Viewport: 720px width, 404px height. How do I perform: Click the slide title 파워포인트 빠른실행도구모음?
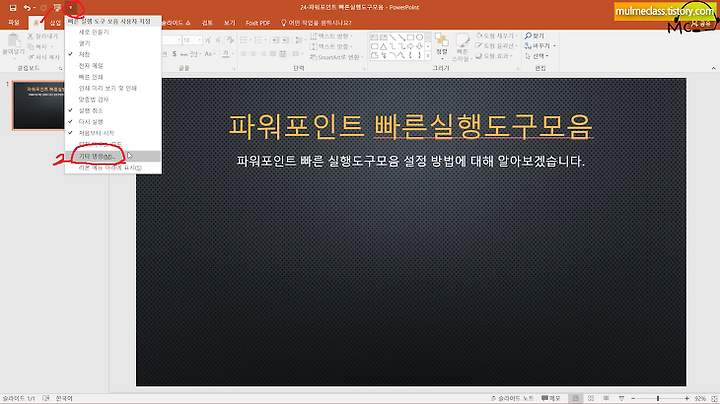[x=411, y=126]
